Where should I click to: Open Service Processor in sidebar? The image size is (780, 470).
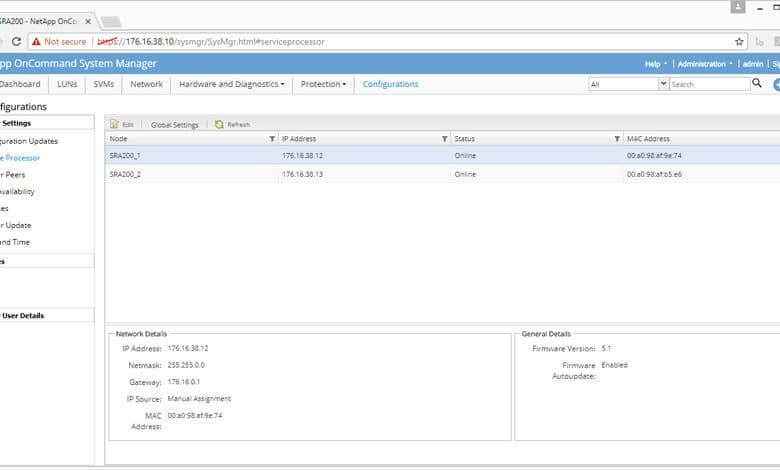20,158
